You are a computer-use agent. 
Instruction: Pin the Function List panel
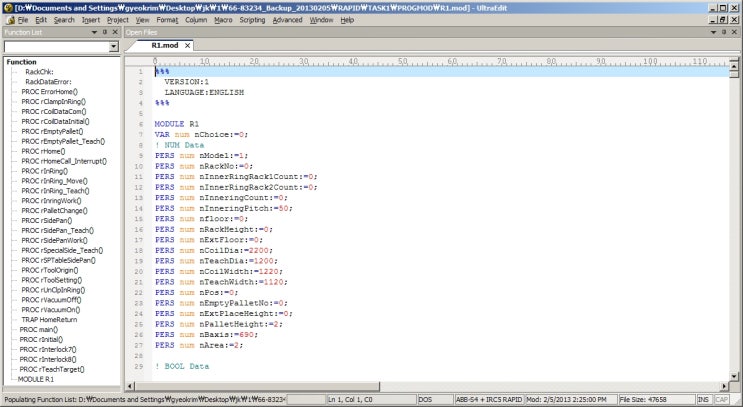pos(105,32)
